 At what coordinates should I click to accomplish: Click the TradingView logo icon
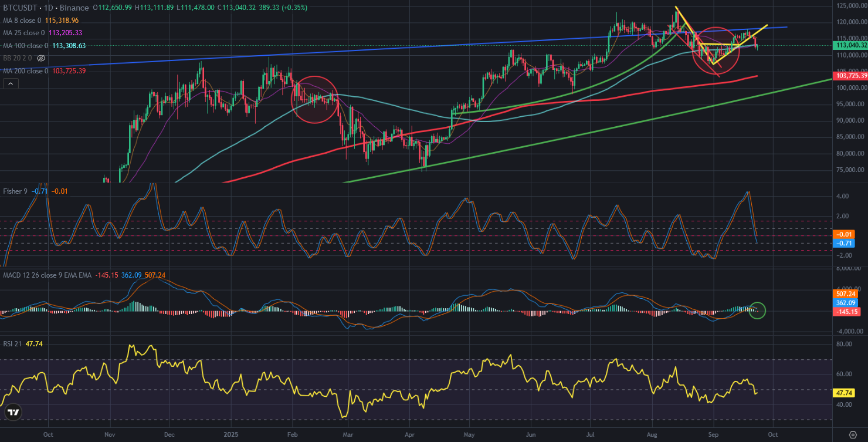pos(13,413)
